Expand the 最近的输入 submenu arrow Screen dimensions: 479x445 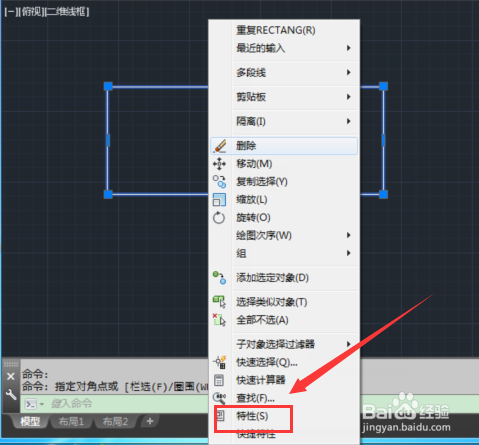pyautogui.click(x=348, y=48)
